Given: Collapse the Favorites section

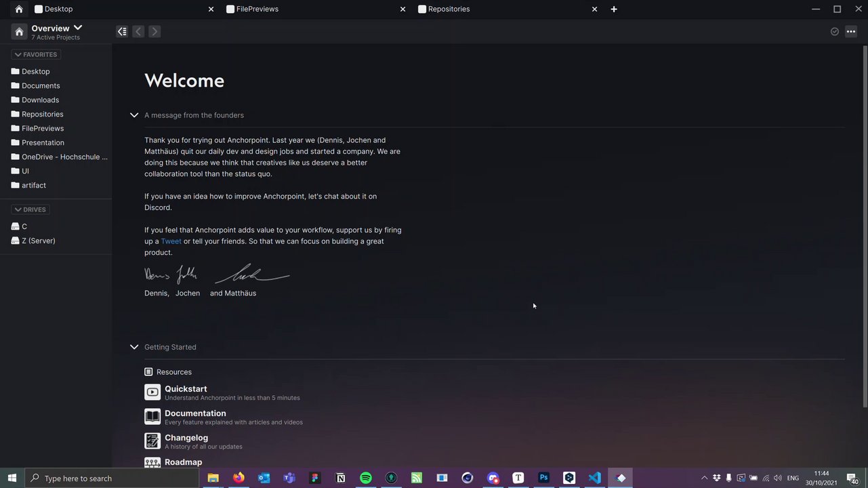Looking at the screenshot, I should tap(36, 54).
